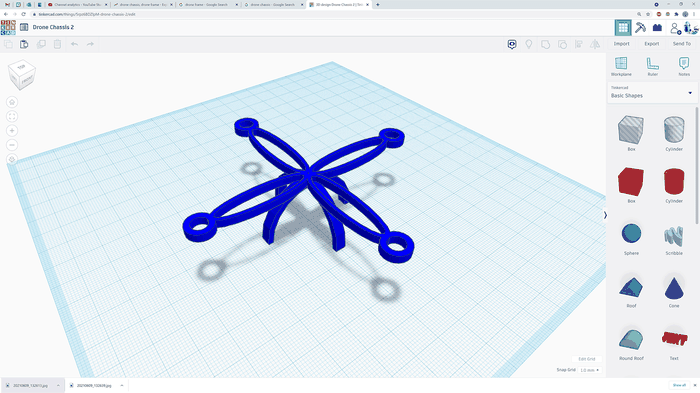Pick the red solid Cylinder shape

tap(674, 184)
